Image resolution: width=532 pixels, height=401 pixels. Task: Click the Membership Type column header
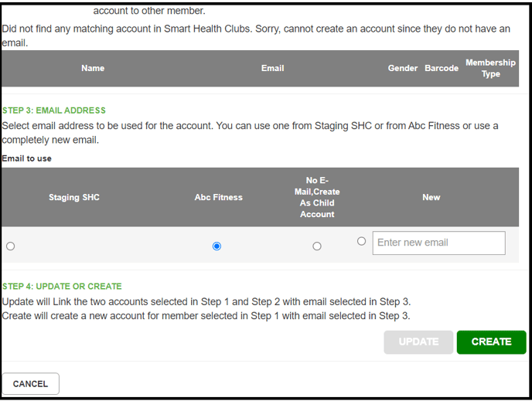point(490,68)
